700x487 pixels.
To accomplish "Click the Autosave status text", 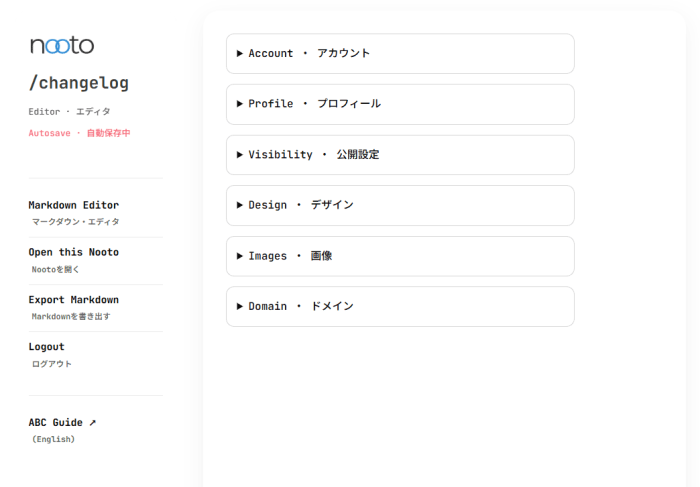I will coord(79,133).
